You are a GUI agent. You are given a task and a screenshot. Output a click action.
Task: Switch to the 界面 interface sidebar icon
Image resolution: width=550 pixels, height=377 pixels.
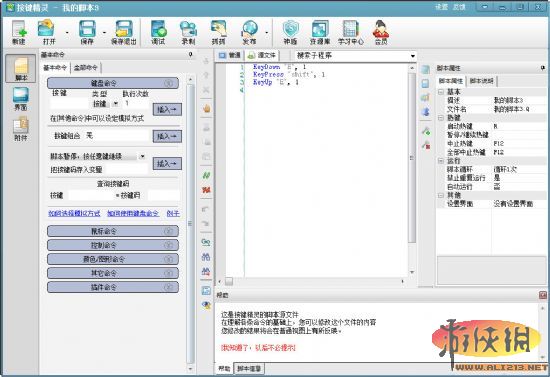(21, 99)
